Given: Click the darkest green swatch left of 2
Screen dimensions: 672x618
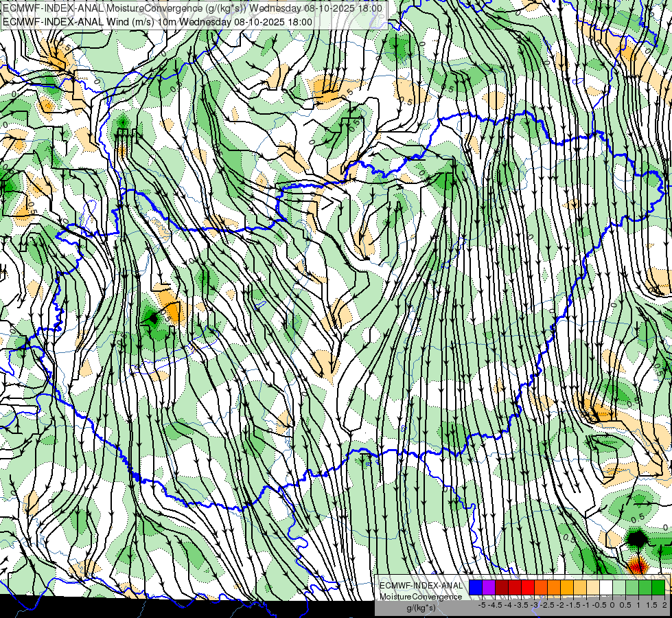Looking at the screenshot, I should (658, 587).
